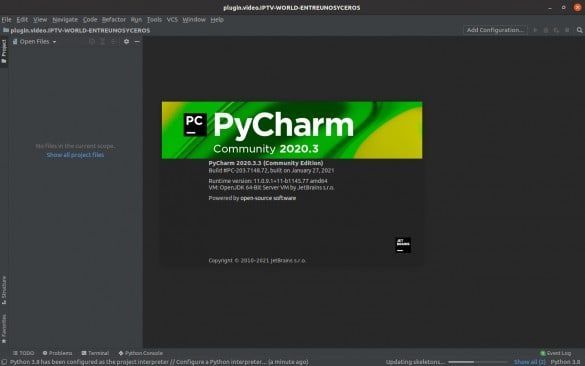The width and height of the screenshot is (585, 366).
Task: Open the TODO tool window
Action: [x=24, y=353]
